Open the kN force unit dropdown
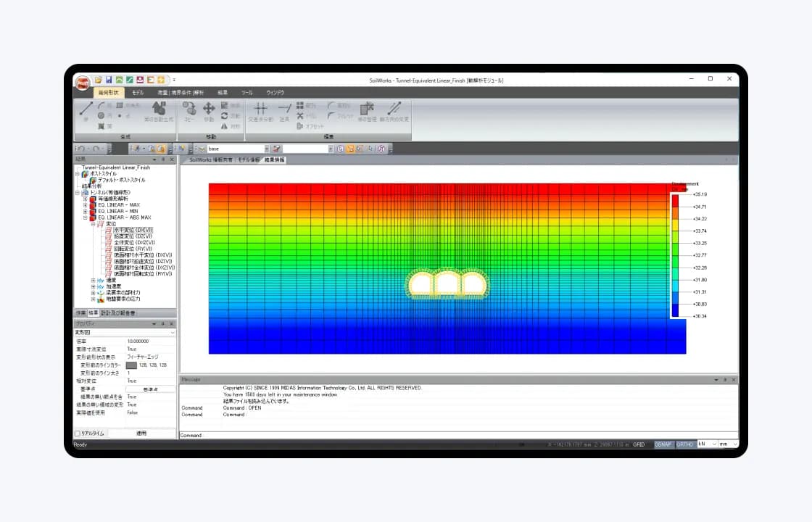 pos(707,444)
